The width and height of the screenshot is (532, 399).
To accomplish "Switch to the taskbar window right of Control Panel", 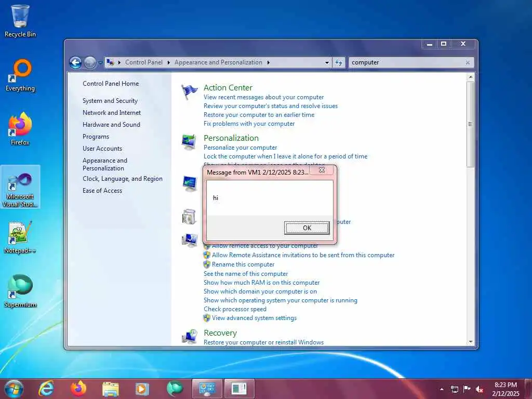I will click(239, 389).
